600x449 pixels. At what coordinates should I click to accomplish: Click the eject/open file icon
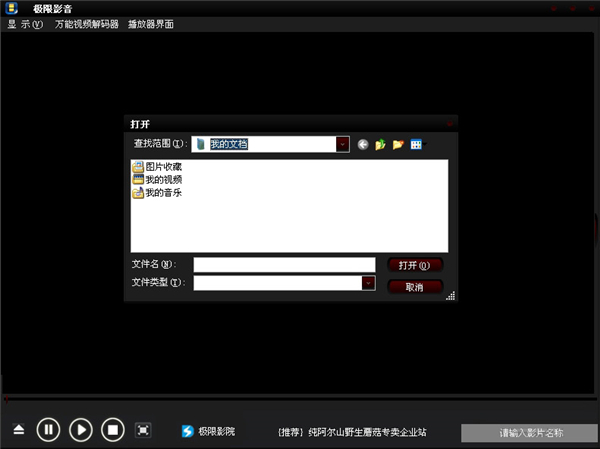(19, 430)
